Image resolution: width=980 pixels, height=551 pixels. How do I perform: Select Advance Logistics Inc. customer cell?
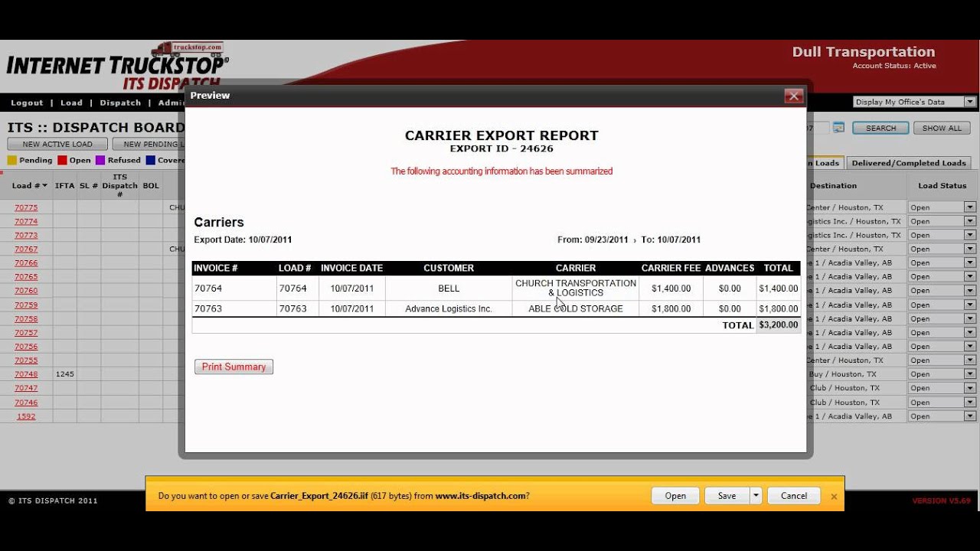tap(449, 309)
